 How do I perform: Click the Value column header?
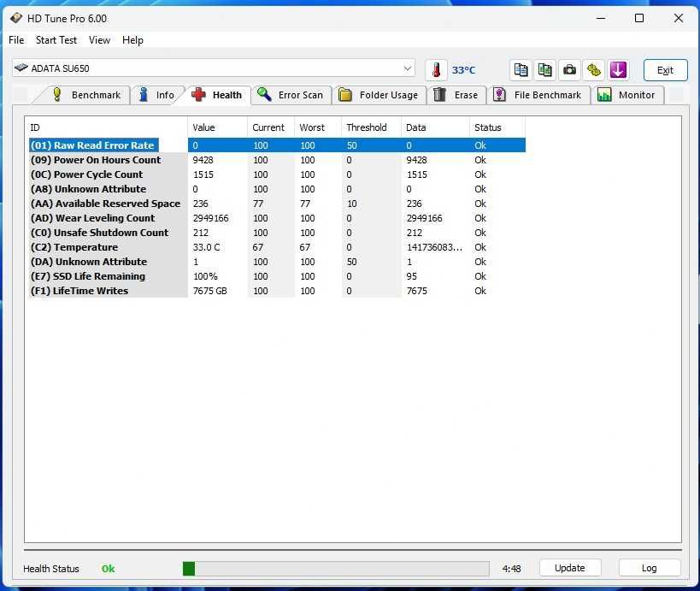click(x=217, y=127)
